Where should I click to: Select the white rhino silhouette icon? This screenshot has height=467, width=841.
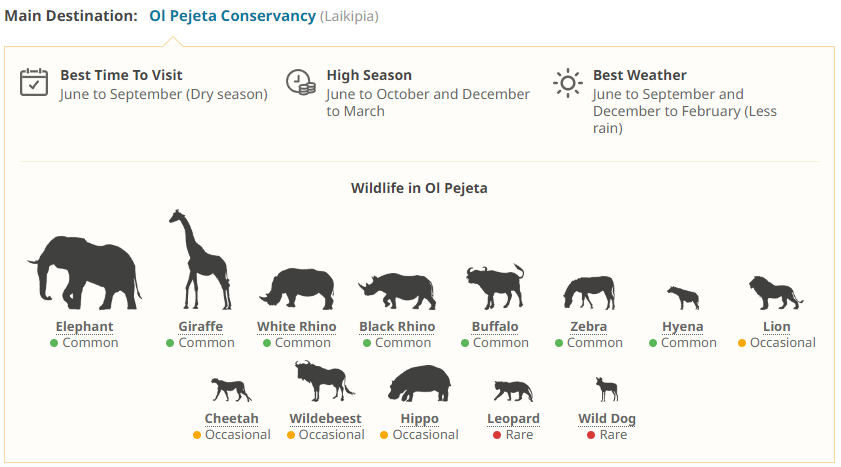click(x=297, y=288)
